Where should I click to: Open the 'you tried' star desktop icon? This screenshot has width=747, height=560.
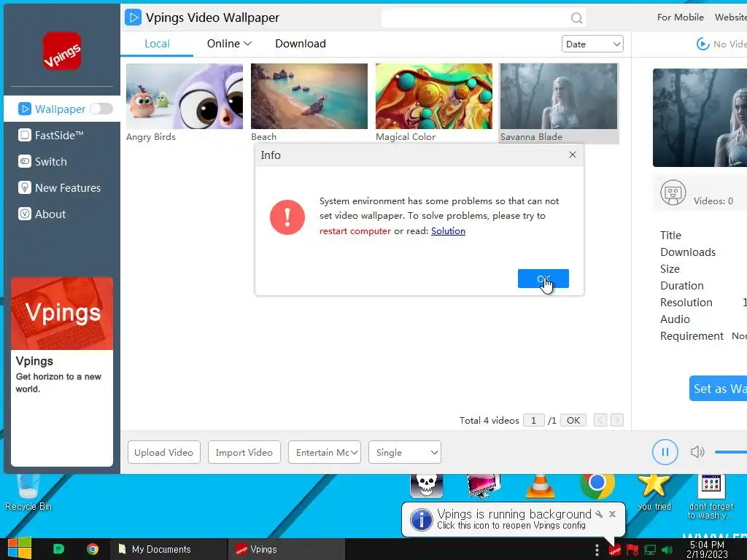click(x=654, y=492)
